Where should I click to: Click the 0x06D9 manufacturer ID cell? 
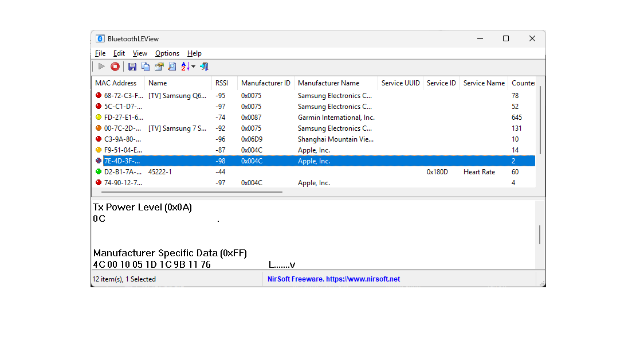point(252,139)
